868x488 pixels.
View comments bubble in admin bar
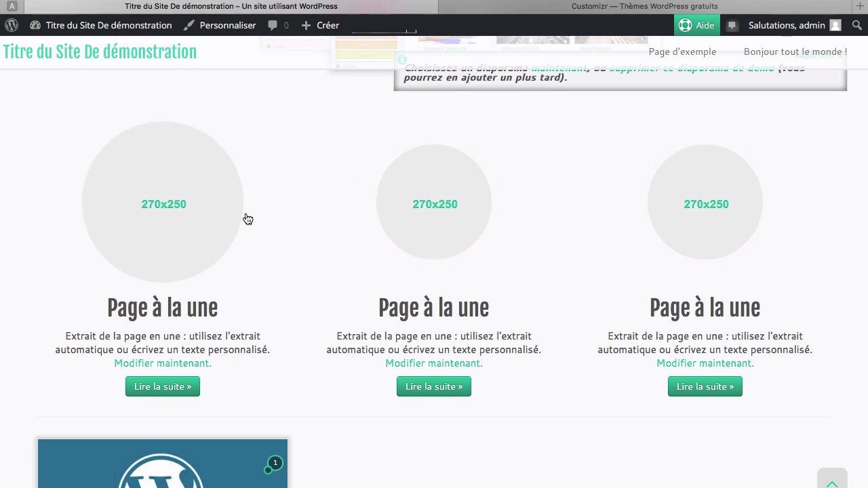tap(278, 25)
